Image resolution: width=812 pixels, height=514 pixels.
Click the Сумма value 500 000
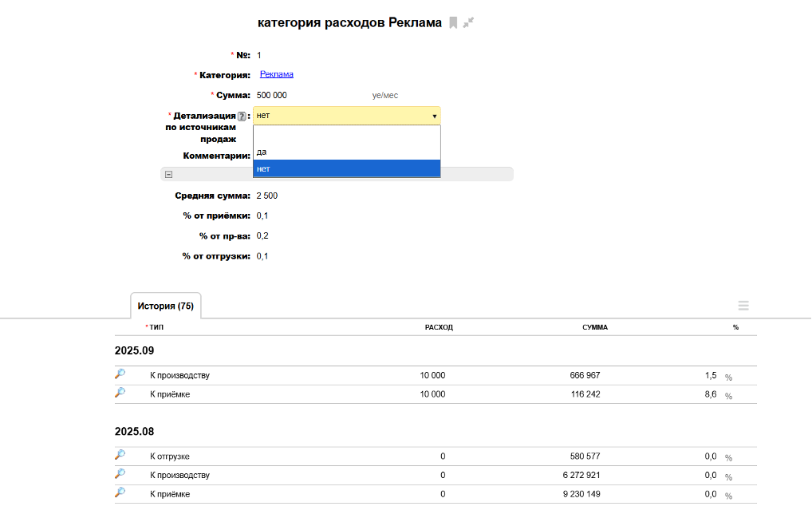point(272,95)
